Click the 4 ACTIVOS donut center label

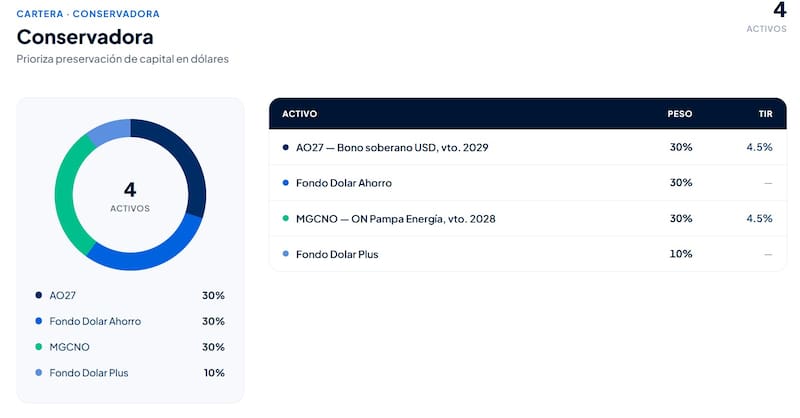click(130, 196)
